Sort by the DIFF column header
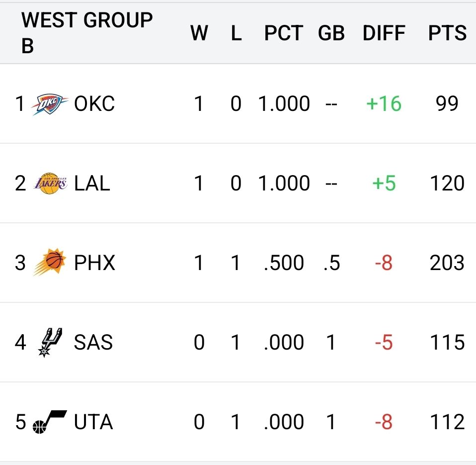476x465 pixels. (384, 33)
